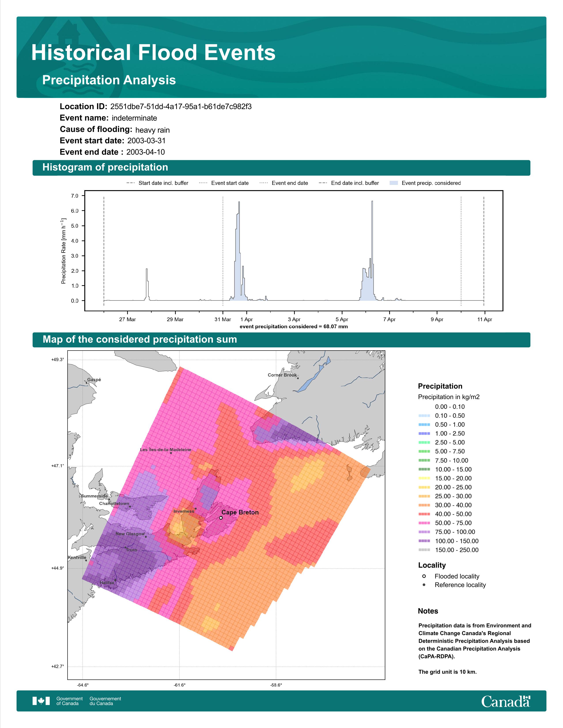
Task: Click the 0.10 - 0.50 legend color swatch
Action: (x=424, y=416)
